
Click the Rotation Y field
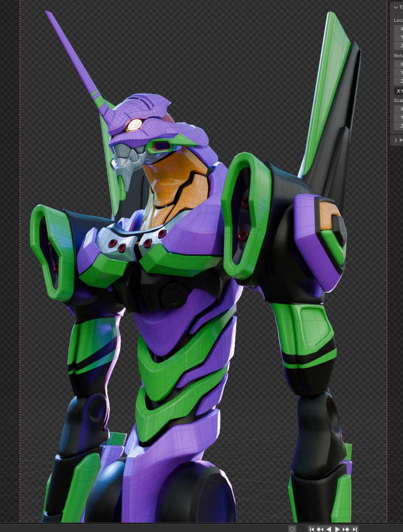tap(399, 73)
